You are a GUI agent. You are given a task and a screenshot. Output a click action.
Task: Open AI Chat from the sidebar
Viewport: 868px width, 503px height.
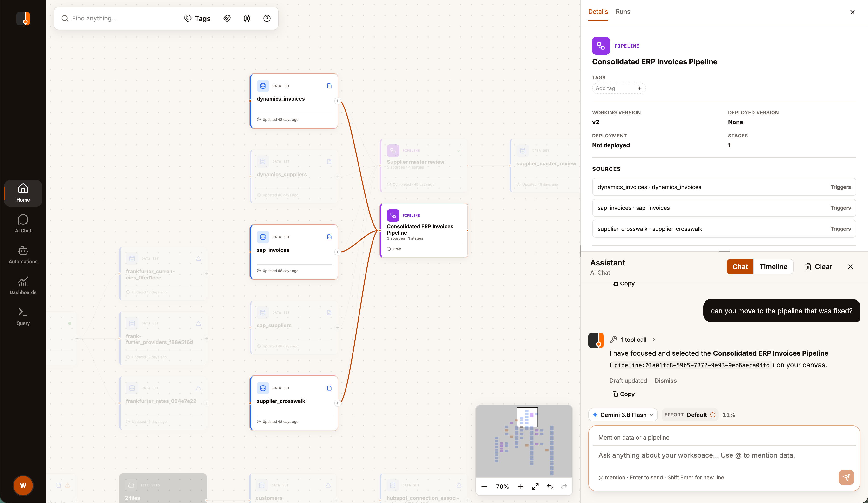23,224
